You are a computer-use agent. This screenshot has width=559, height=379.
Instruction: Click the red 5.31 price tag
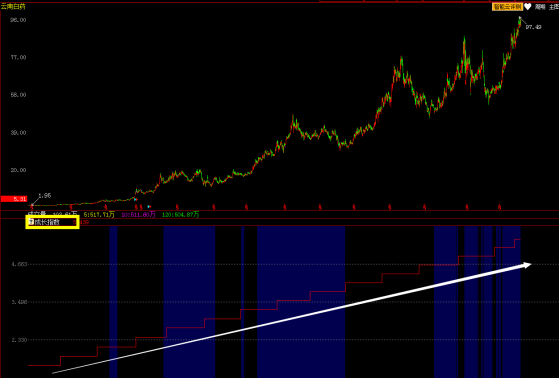pyautogui.click(x=14, y=199)
